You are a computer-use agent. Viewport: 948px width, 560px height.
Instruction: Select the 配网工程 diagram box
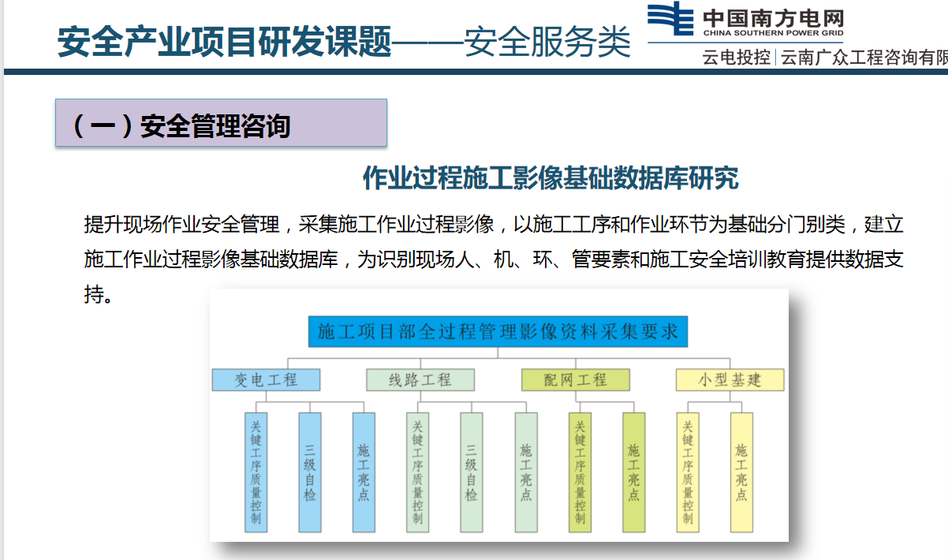pyautogui.click(x=576, y=380)
